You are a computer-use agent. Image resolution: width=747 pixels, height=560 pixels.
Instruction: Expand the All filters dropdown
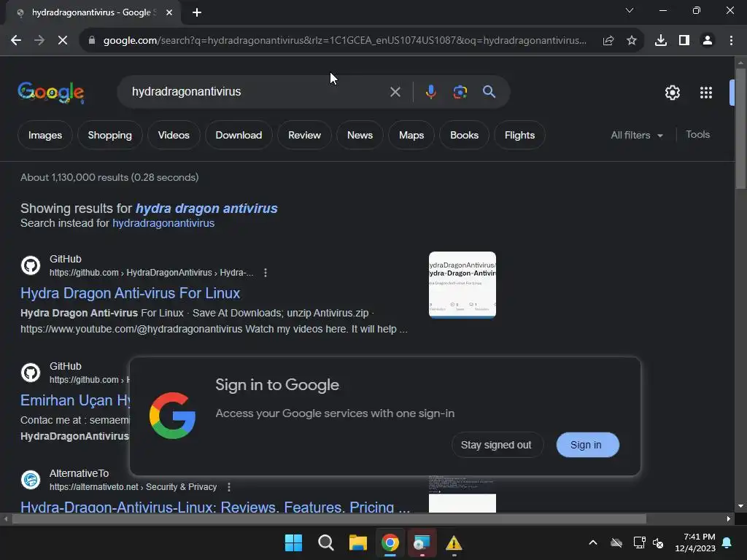click(x=636, y=135)
